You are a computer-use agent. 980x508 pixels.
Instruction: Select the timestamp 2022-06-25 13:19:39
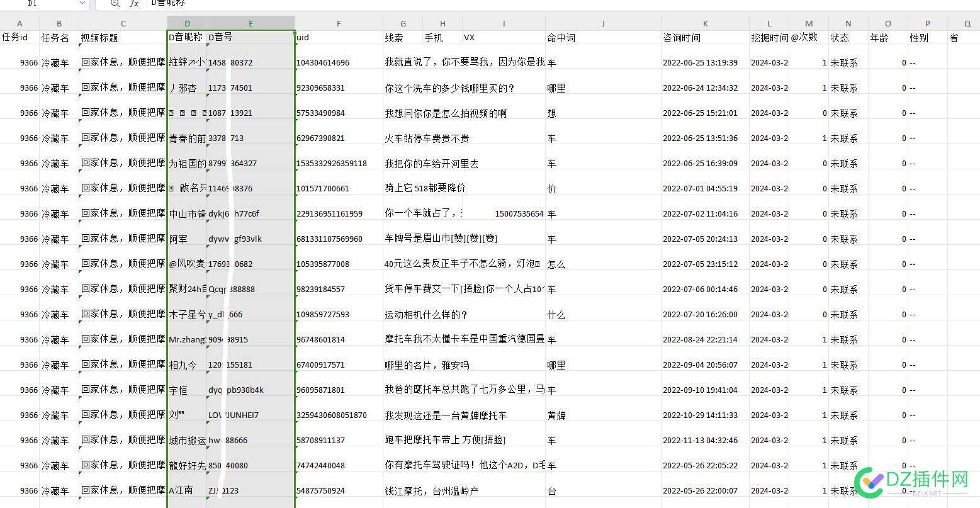(705, 56)
